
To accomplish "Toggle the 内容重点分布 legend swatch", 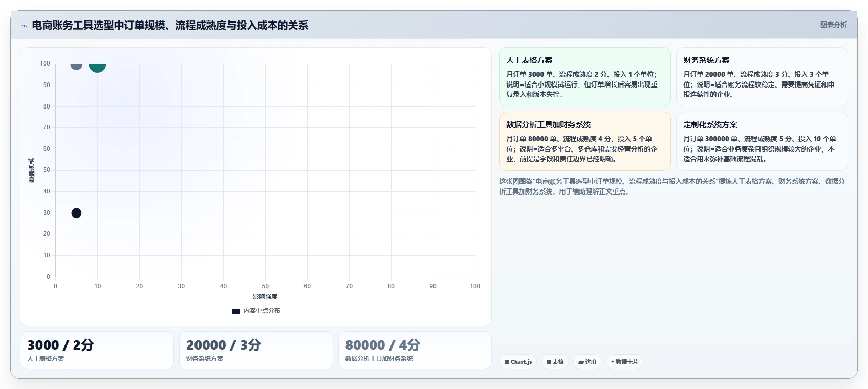I will (x=236, y=311).
